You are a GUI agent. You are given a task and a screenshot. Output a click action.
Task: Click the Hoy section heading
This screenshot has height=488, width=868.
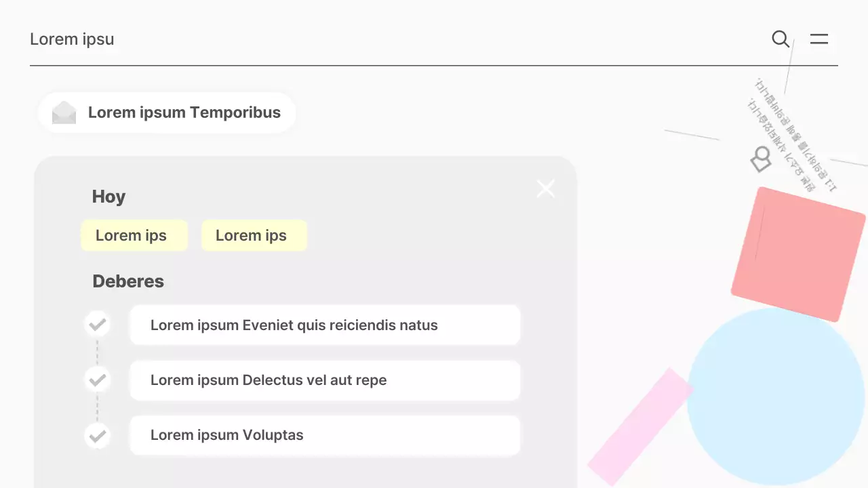[x=108, y=197]
